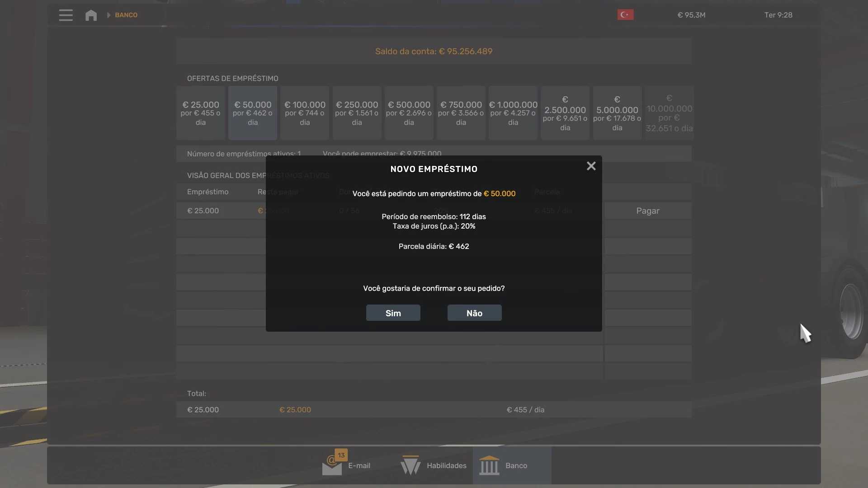The image size is (868, 488).
Task: Open the Habilidades skills icon
Action: point(410,466)
